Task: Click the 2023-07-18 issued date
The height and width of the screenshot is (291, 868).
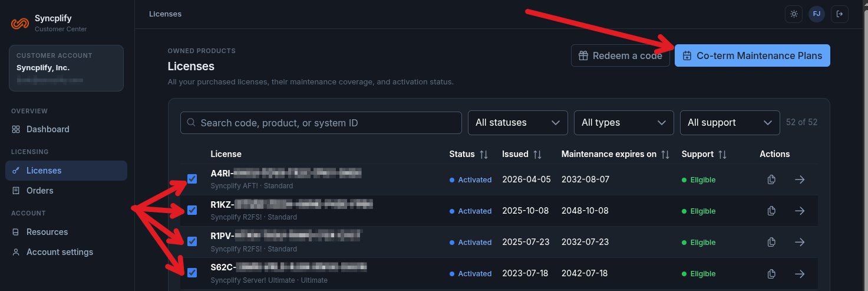Action: tap(526, 273)
